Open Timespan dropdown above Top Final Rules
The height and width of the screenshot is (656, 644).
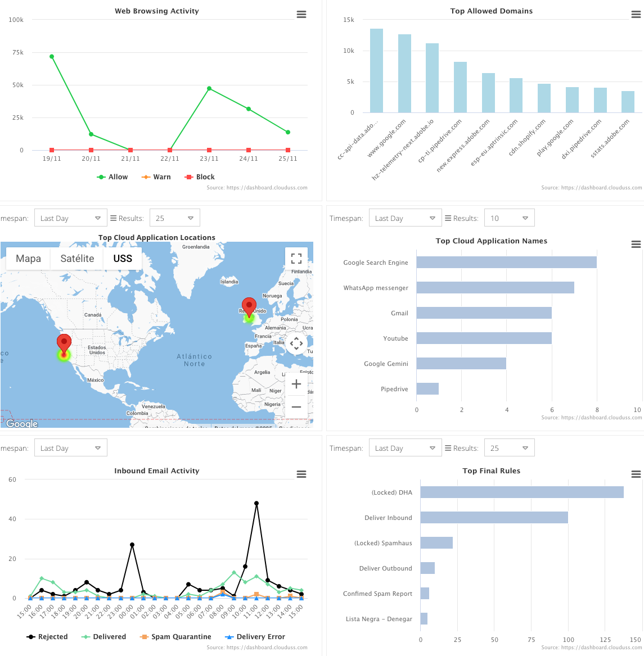click(406, 447)
